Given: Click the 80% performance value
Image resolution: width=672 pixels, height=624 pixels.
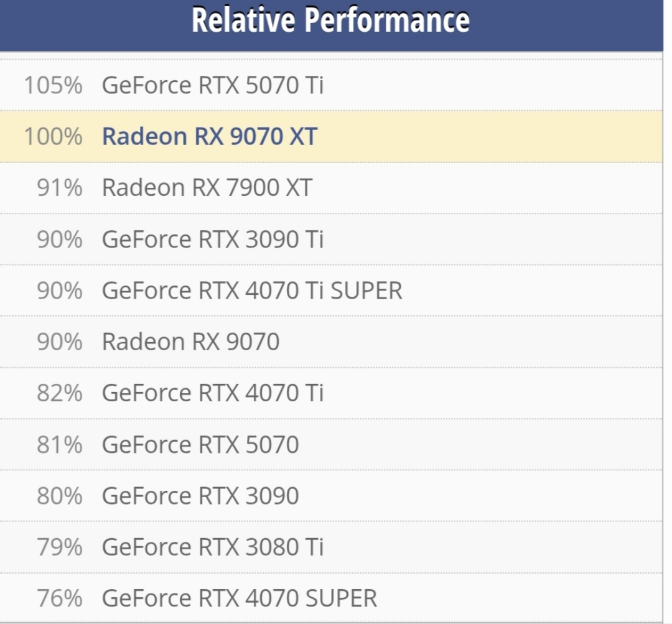Looking at the screenshot, I should tap(59, 496).
